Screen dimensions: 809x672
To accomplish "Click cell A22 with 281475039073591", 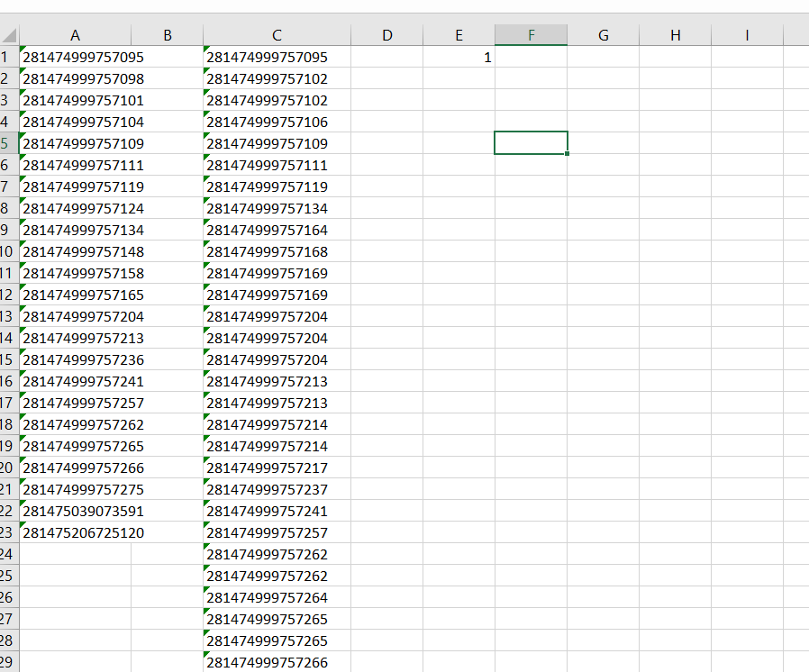I will (x=76, y=511).
